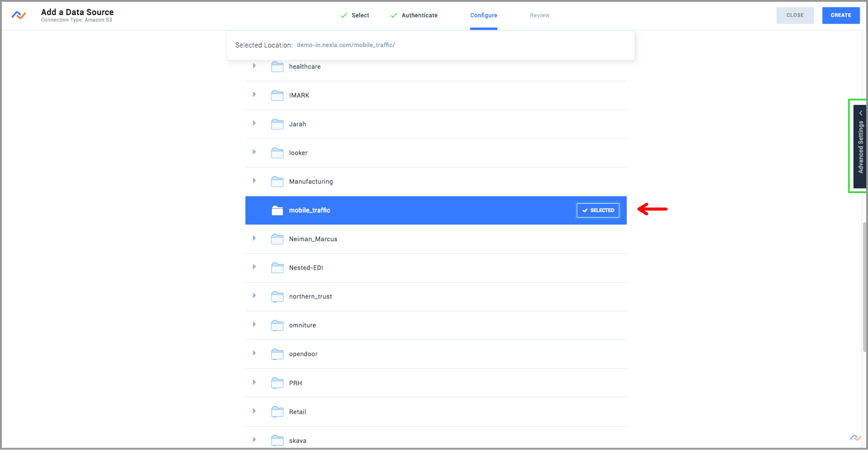
Task: Open the Configure step tab
Action: click(483, 15)
